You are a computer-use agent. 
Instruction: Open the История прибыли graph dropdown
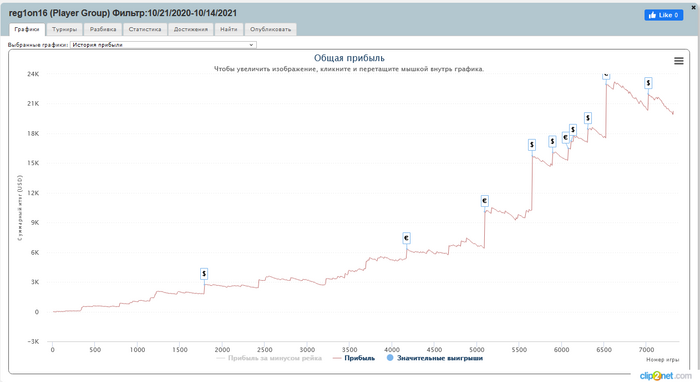(163, 45)
